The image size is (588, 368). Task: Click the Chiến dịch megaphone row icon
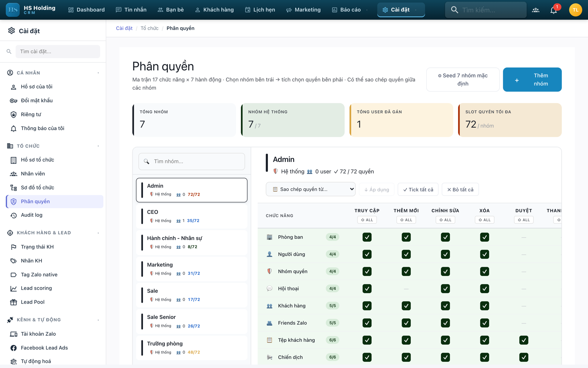click(x=269, y=357)
